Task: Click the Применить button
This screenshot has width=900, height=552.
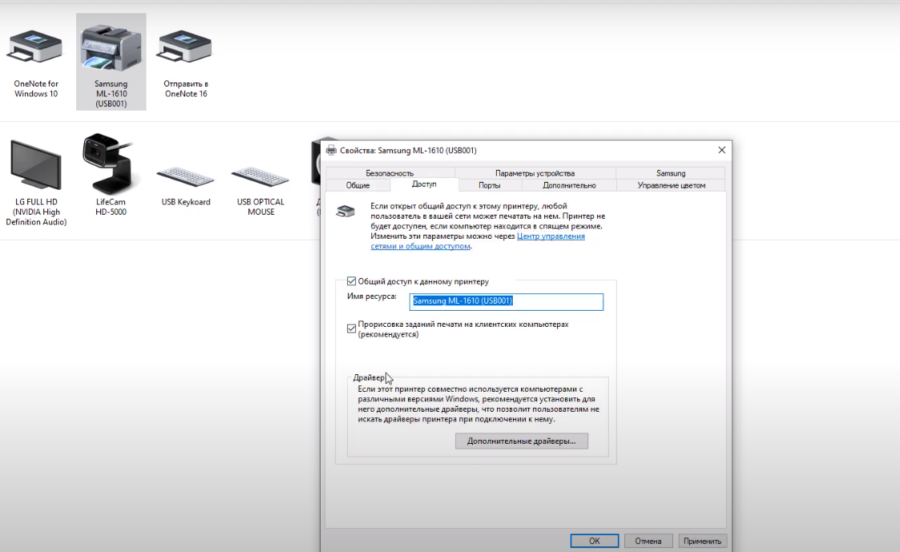Action: 702,541
